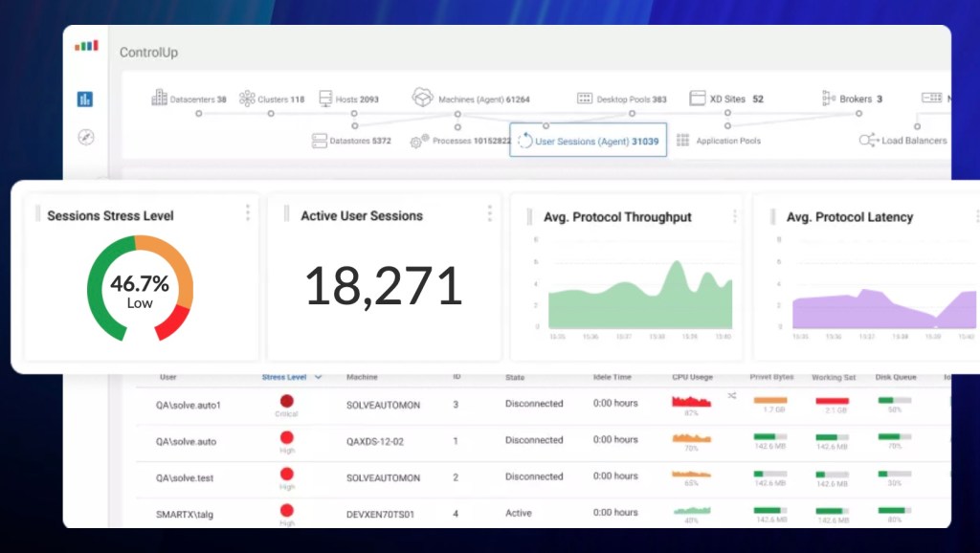Sort by the Disk Queue column header
This screenshot has width=980, height=553.
pyautogui.click(x=896, y=377)
